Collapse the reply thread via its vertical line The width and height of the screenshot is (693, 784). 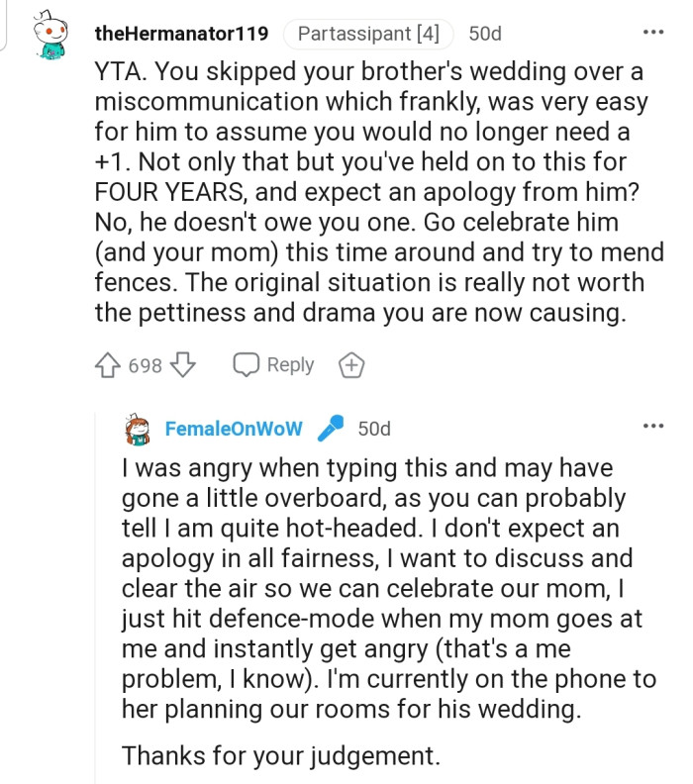pyautogui.click(x=96, y=594)
